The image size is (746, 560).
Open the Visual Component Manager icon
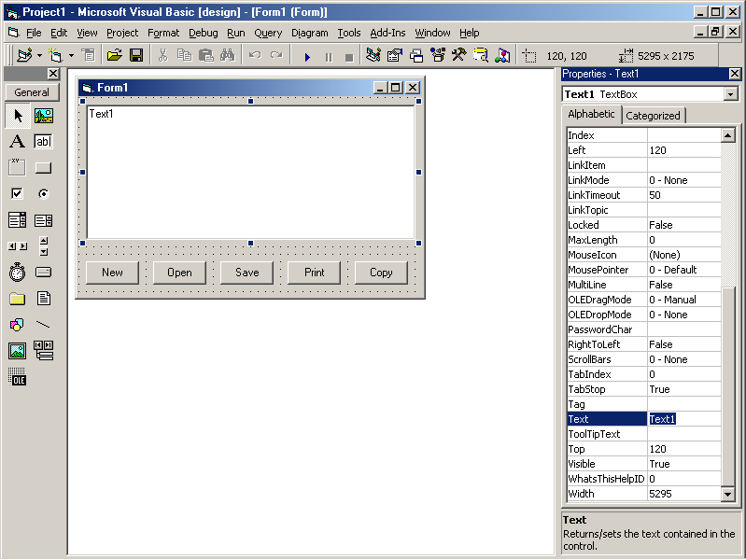(502, 56)
